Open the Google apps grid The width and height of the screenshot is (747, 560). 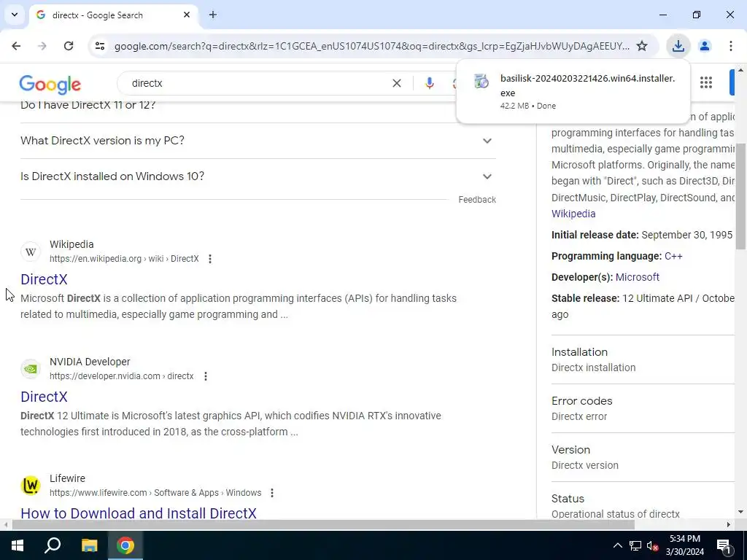coord(706,82)
